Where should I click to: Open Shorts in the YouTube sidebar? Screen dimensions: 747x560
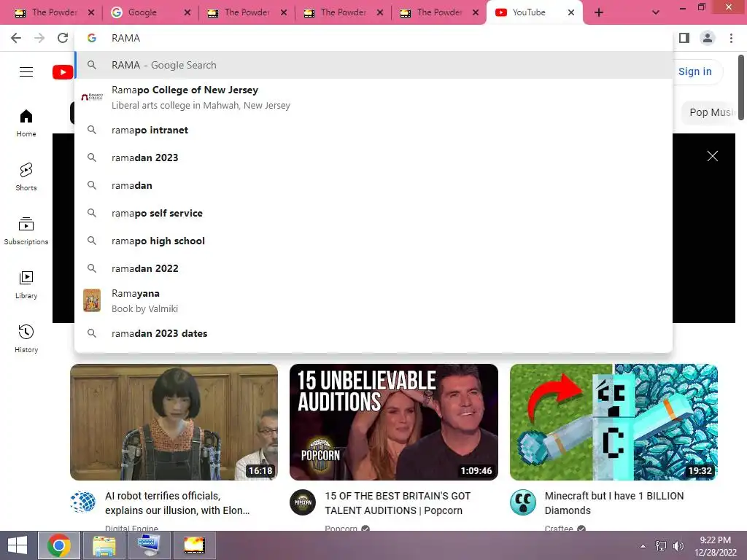pos(26,177)
